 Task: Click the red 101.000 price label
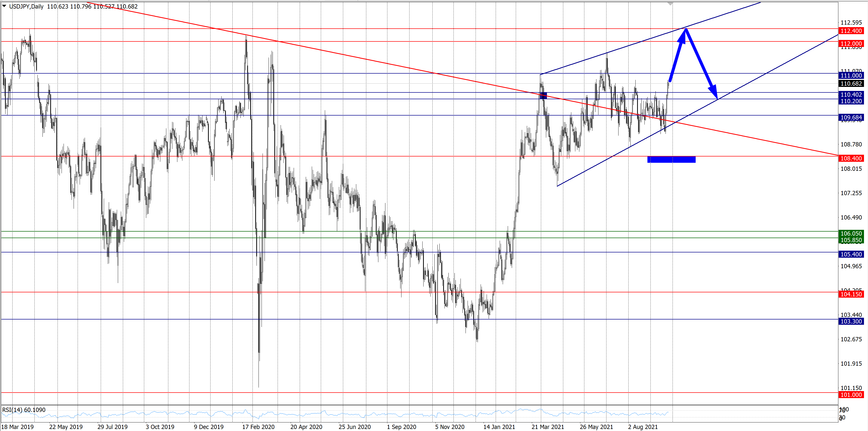coord(851,395)
